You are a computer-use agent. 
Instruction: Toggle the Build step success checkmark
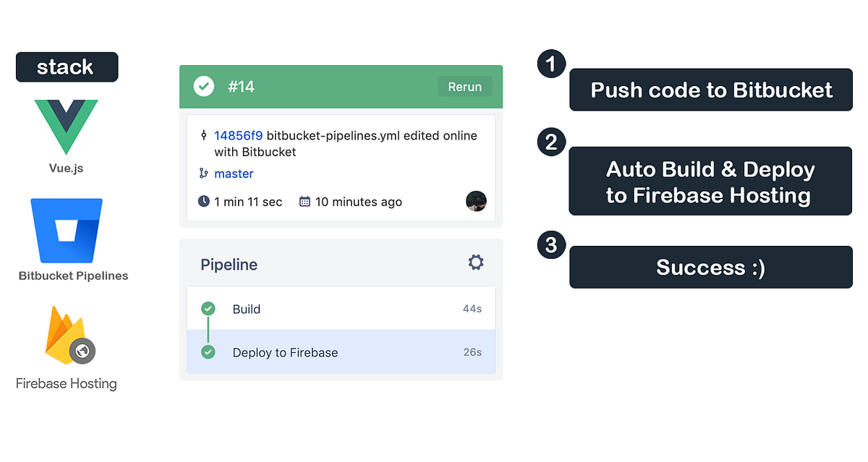(208, 308)
